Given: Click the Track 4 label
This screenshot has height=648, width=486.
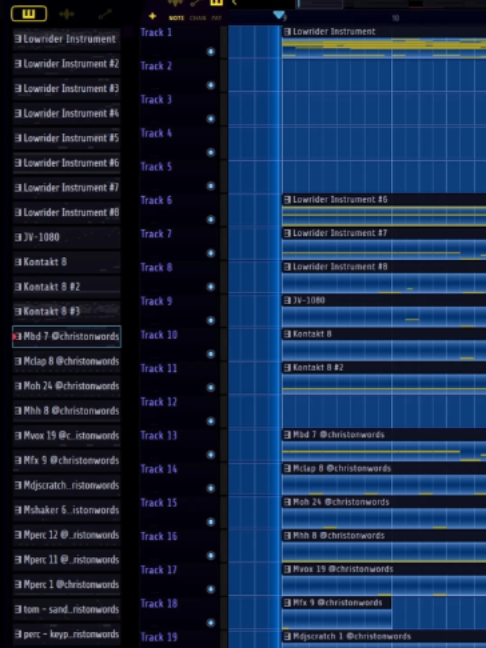Looking at the screenshot, I should [x=156, y=133].
